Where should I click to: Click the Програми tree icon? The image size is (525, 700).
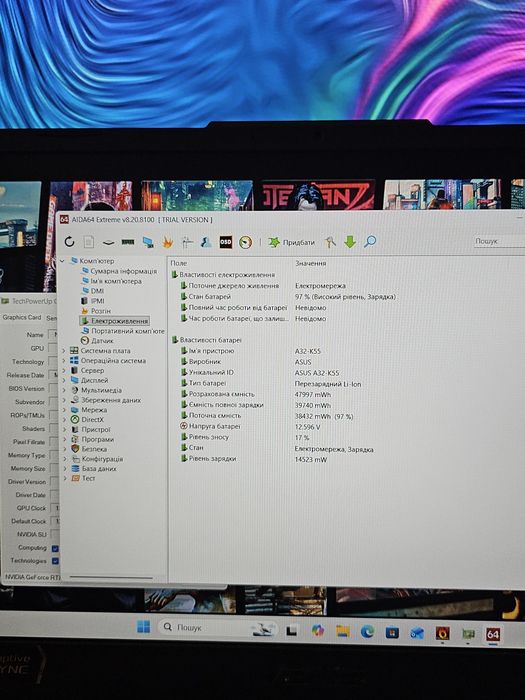[x=75, y=439]
